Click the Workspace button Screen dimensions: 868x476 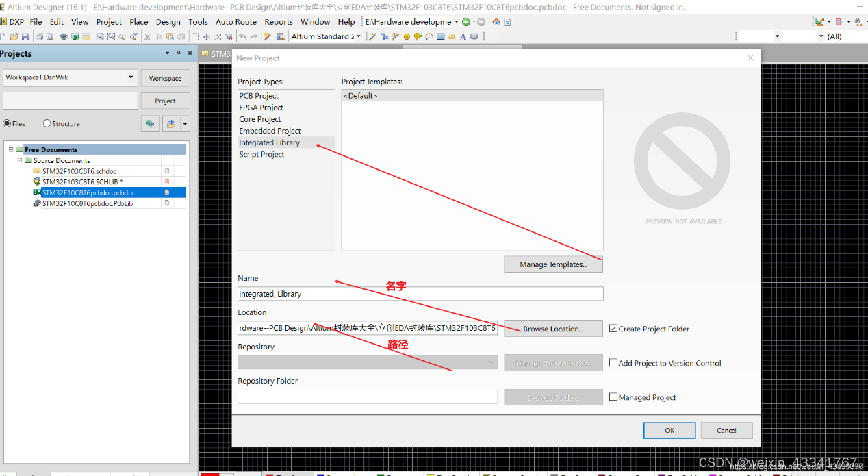point(165,78)
